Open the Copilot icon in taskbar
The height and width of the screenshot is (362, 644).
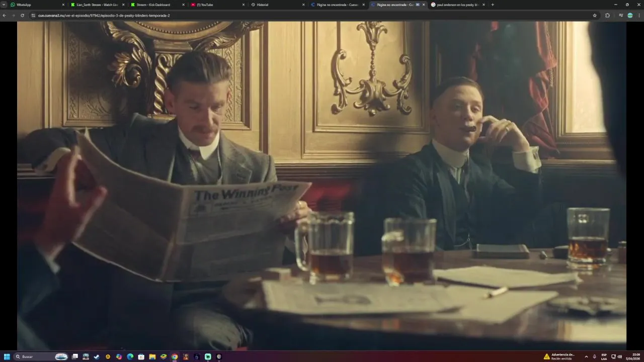(119, 356)
